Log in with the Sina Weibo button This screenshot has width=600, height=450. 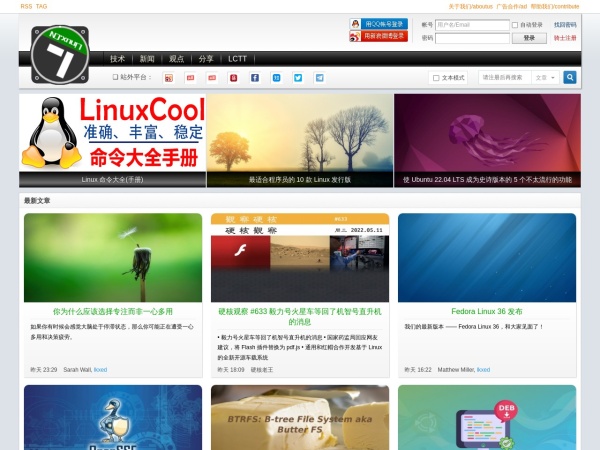378,37
